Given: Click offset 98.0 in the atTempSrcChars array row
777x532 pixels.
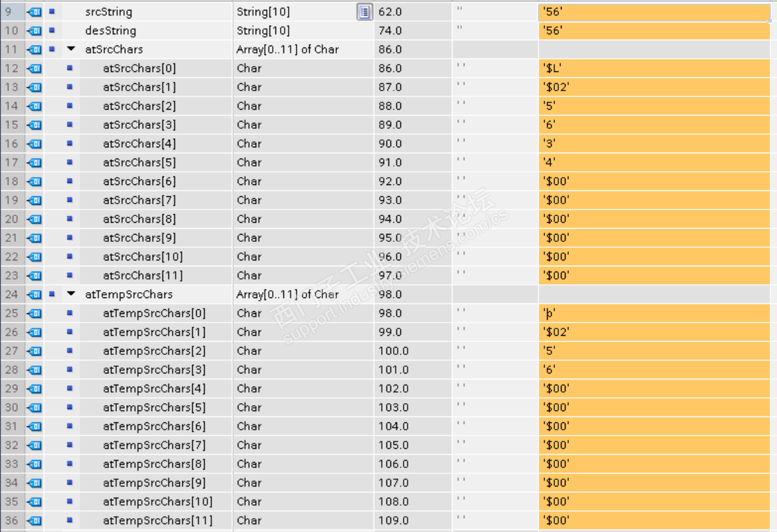Looking at the screenshot, I should (x=390, y=295).
